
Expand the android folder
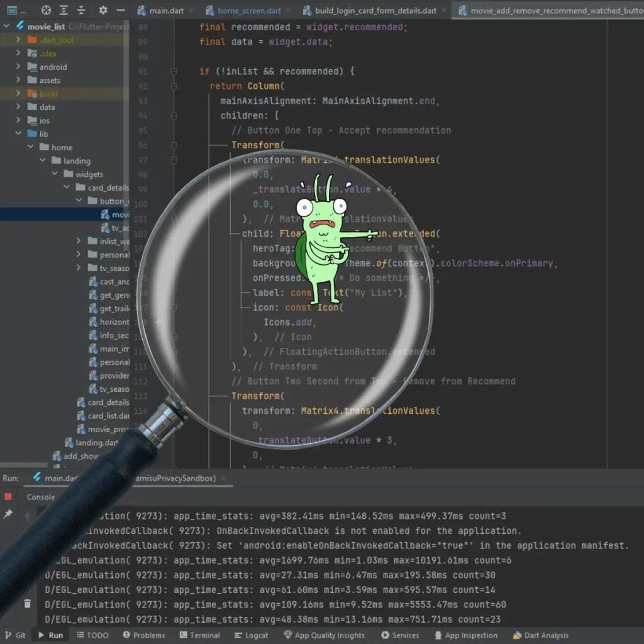(x=18, y=67)
